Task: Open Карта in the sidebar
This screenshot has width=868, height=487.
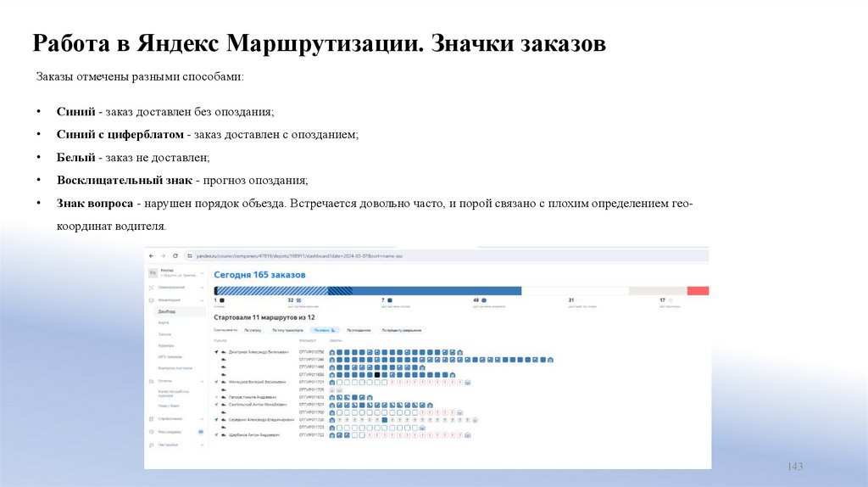Action: coord(164,323)
